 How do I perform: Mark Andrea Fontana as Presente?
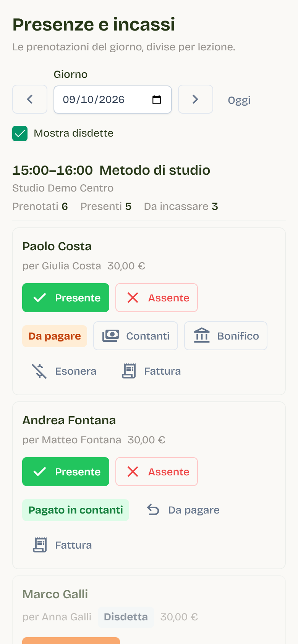pyautogui.click(x=66, y=472)
